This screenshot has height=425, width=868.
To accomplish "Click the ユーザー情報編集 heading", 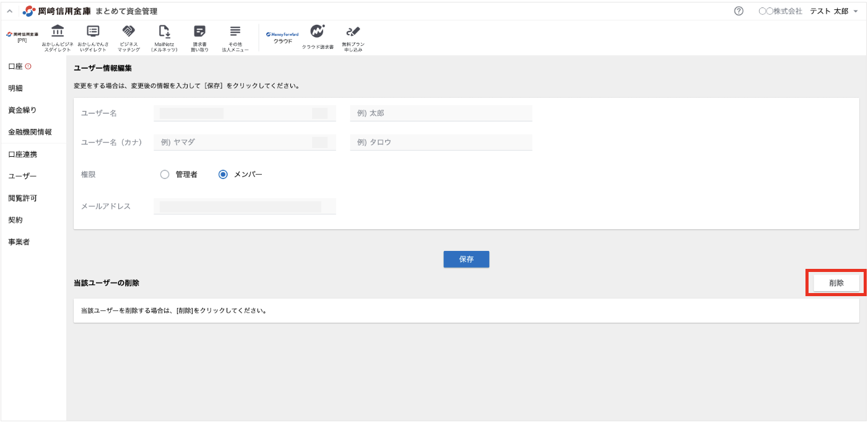I will click(102, 68).
